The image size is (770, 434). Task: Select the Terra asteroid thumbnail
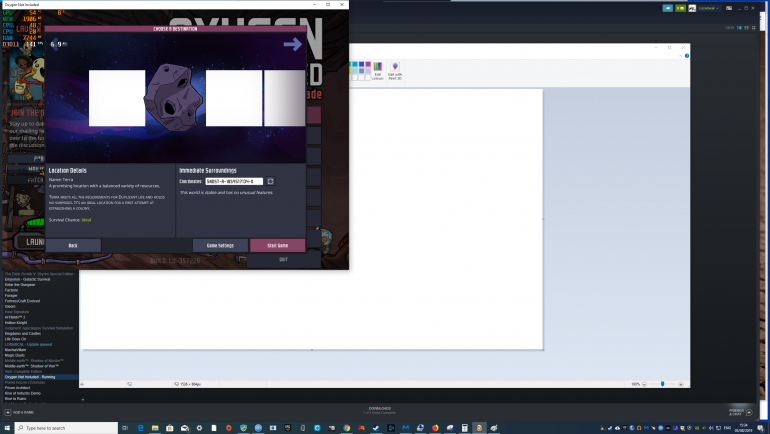[173, 97]
